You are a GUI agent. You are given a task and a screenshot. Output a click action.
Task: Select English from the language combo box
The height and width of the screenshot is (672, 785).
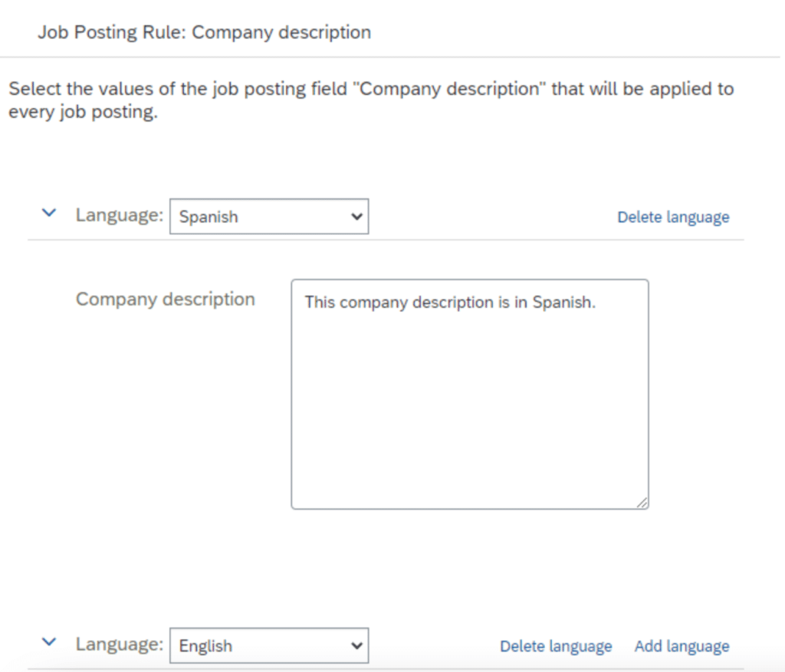pyautogui.click(x=268, y=645)
